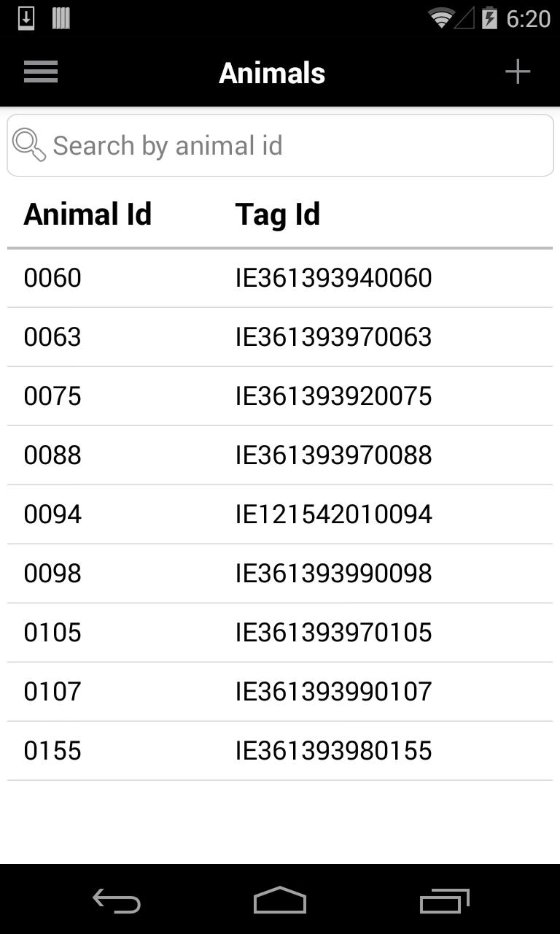Tap the plus icon to add animal
560x934 pixels.
click(x=518, y=72)
